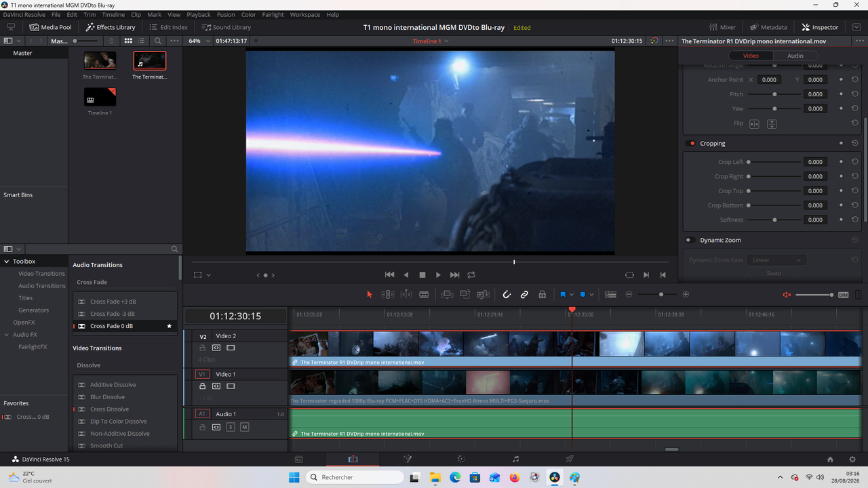Screen dimensions: 868x488
Task: Open marker color dropdown arrow
Action: tap(591, 294)
